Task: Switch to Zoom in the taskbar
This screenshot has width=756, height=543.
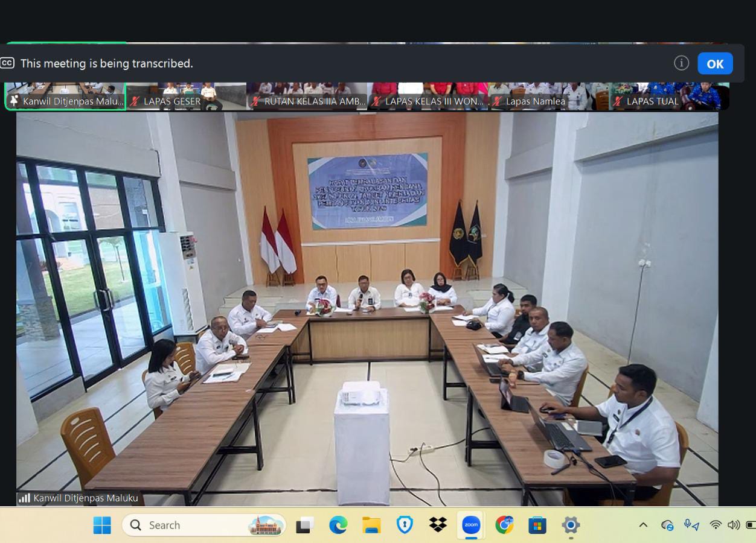Action: [x=471, y=525]
